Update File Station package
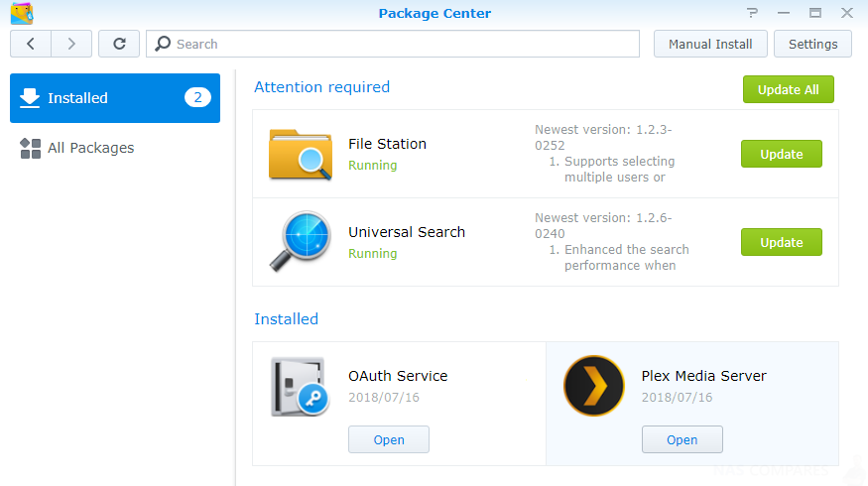The width and height of the screenshot is (868, 486). pyautogui.click(x=781, y=154)
